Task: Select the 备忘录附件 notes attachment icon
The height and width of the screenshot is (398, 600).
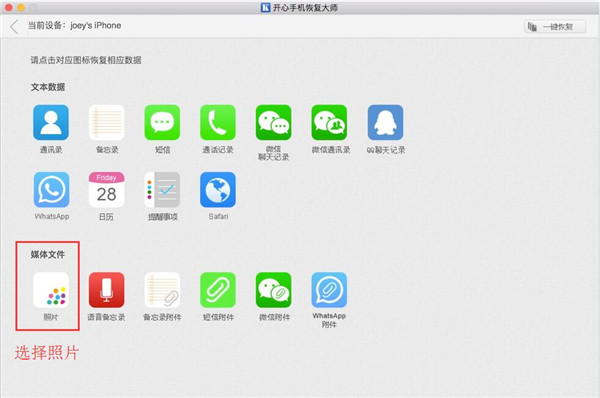Action: pyautogui.click(x=162, y=290)
